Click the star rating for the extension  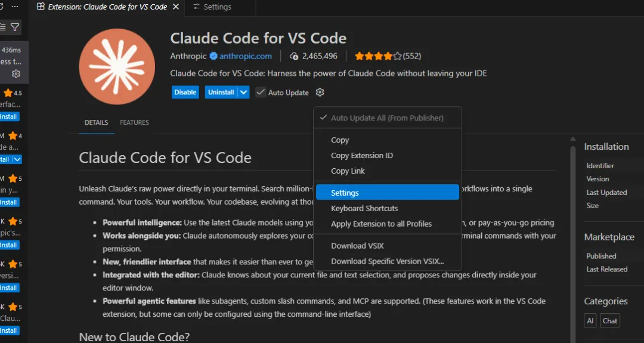coord(374,56)
